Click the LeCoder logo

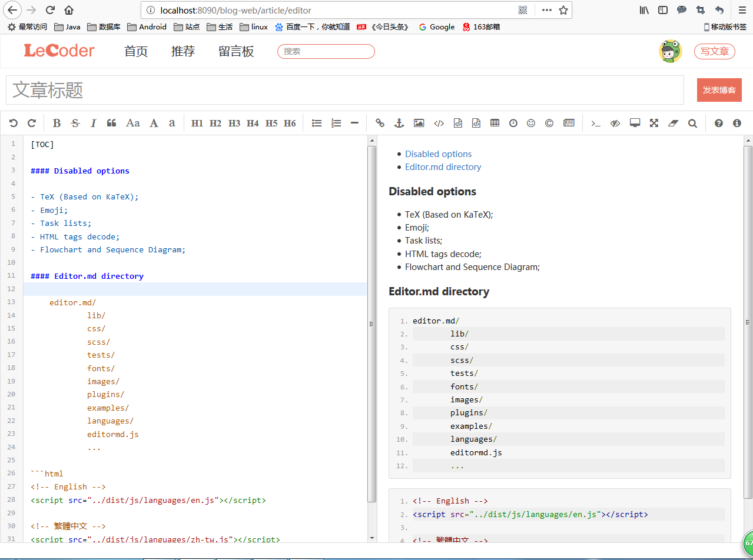(x=59, y=51)
